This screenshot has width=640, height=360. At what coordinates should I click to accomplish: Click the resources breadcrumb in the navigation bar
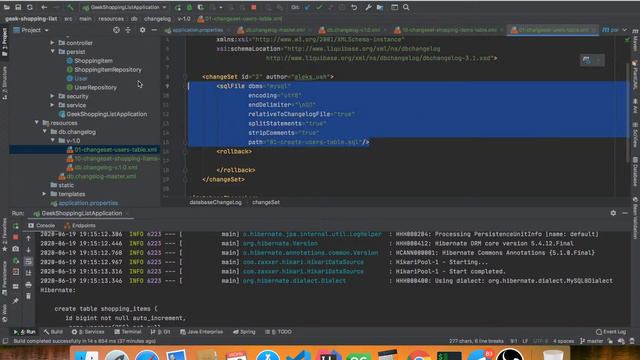coord(111,19)
